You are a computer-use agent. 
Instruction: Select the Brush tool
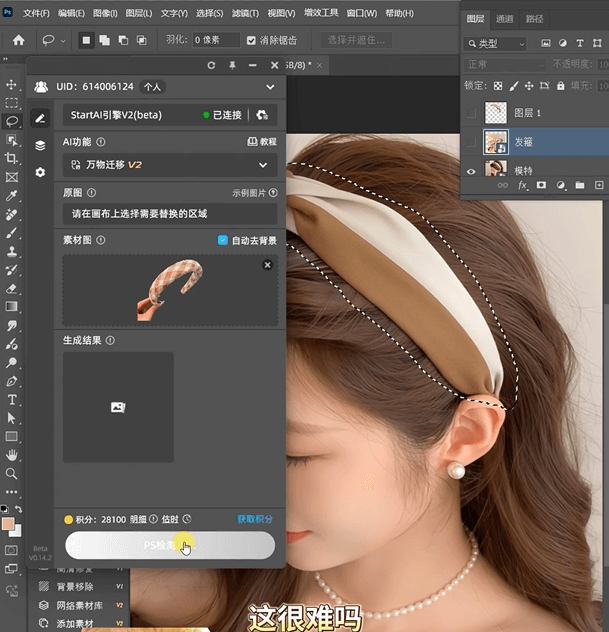(11, 233)
